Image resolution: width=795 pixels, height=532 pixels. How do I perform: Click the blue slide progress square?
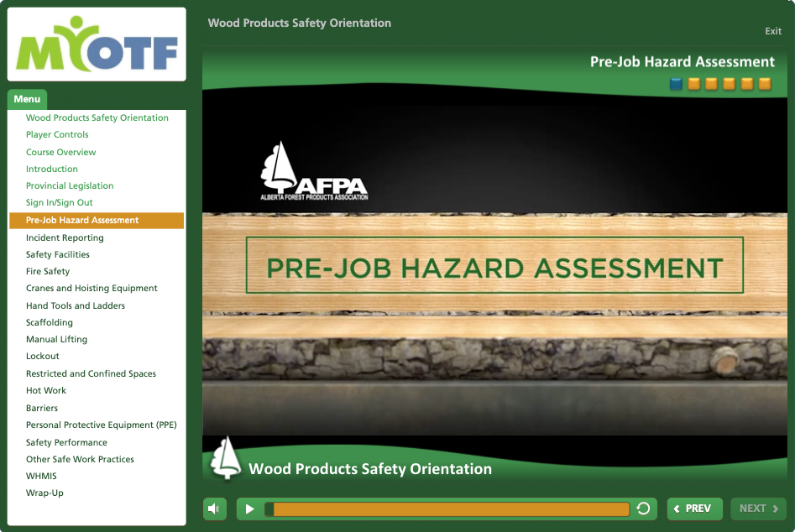(676, 84)
